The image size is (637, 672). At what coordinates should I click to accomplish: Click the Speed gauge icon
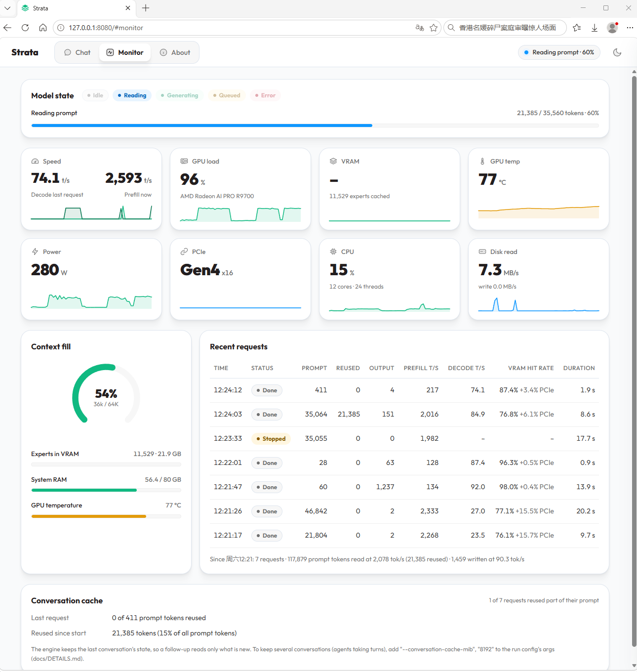[x=35, y=162]
